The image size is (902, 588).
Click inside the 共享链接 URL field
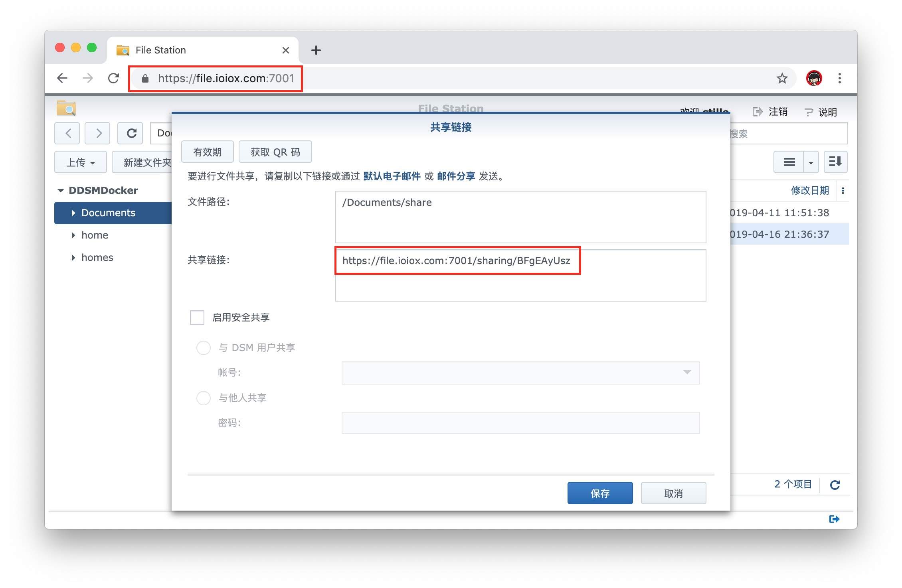coord(456,261)
